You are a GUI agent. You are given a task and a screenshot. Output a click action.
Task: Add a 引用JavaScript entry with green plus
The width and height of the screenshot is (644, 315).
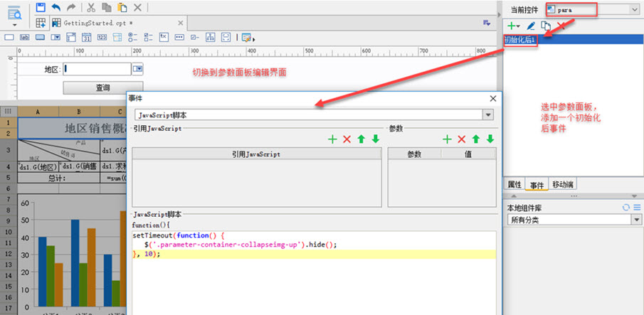click(x=332, y=139)
